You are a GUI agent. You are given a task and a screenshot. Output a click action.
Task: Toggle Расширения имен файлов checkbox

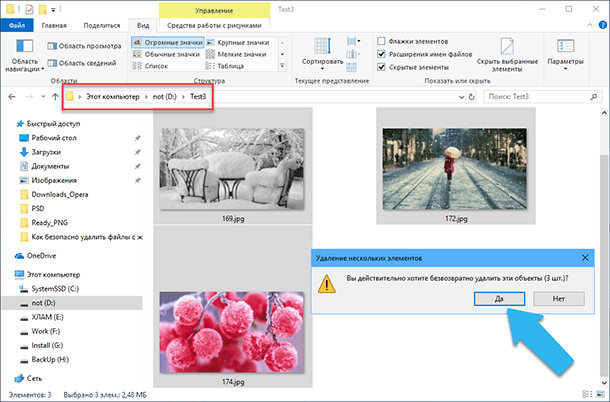pyautogui.click(x=383, y=54)
